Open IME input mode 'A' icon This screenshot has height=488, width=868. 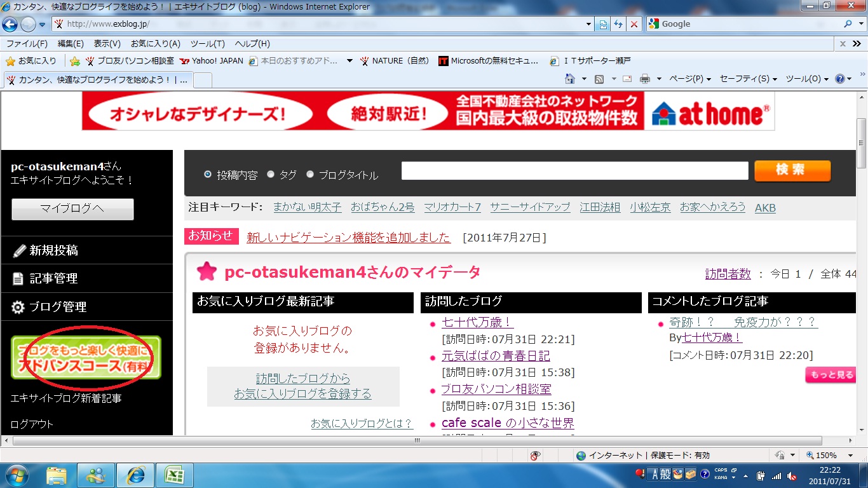click(656, 474)
